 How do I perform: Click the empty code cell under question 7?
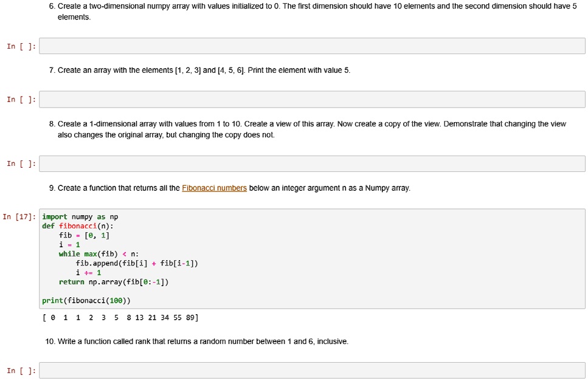point(312,99)
